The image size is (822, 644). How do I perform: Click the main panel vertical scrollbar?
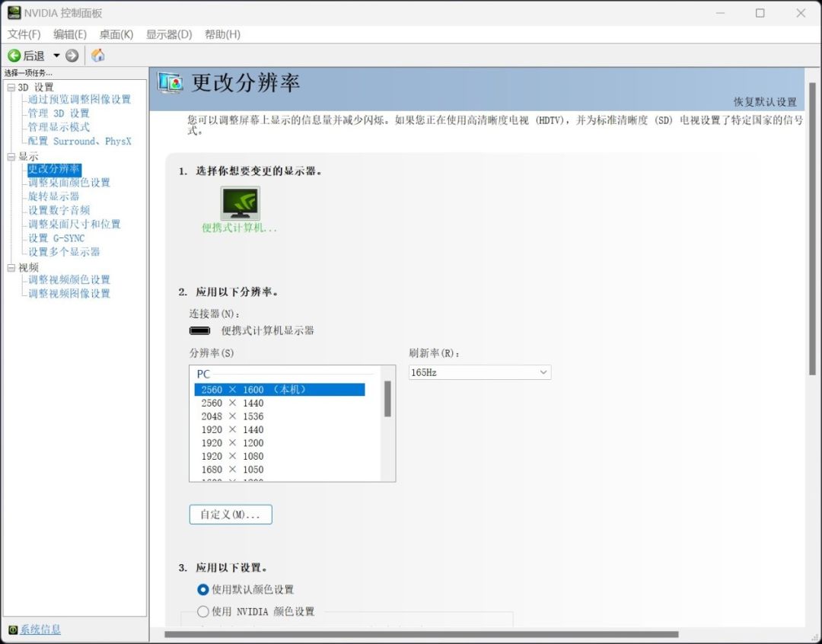pos(812,229)
